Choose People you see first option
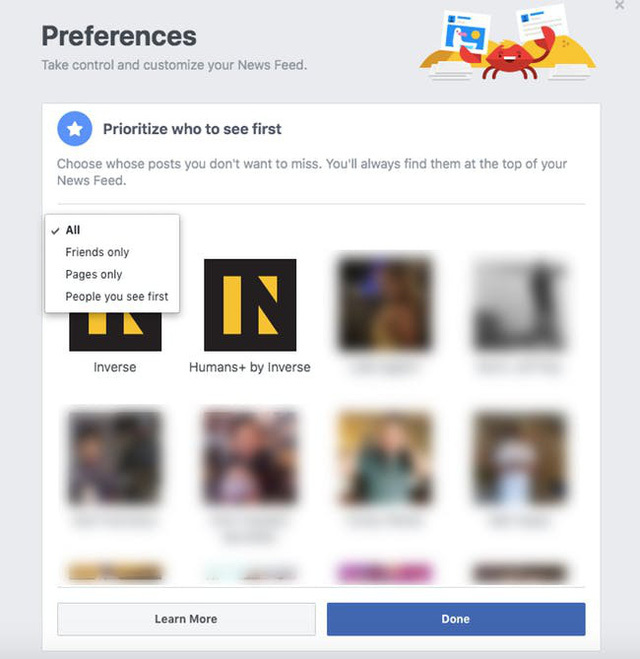 point(116,296)
